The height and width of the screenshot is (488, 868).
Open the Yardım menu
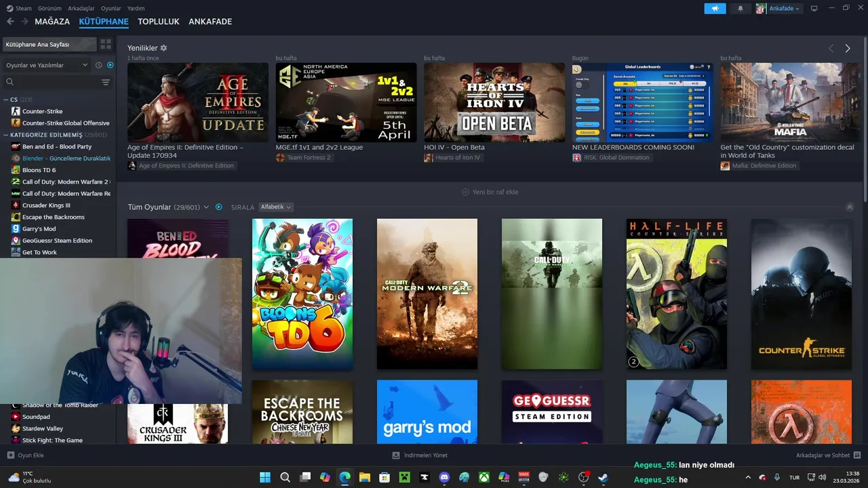pyautogui.click(x=136, y=8)
